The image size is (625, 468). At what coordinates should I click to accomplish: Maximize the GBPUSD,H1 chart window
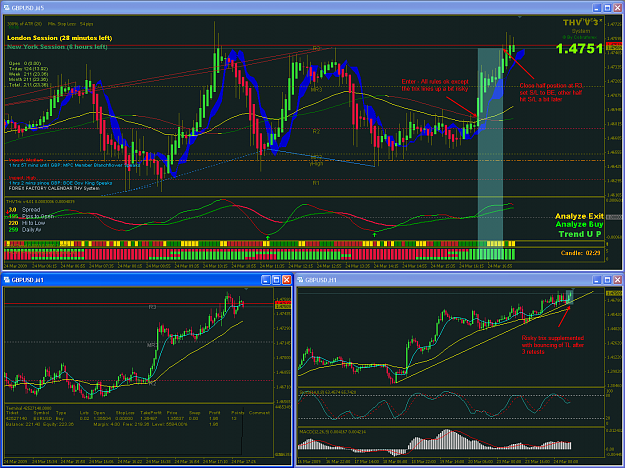[607, 280]
